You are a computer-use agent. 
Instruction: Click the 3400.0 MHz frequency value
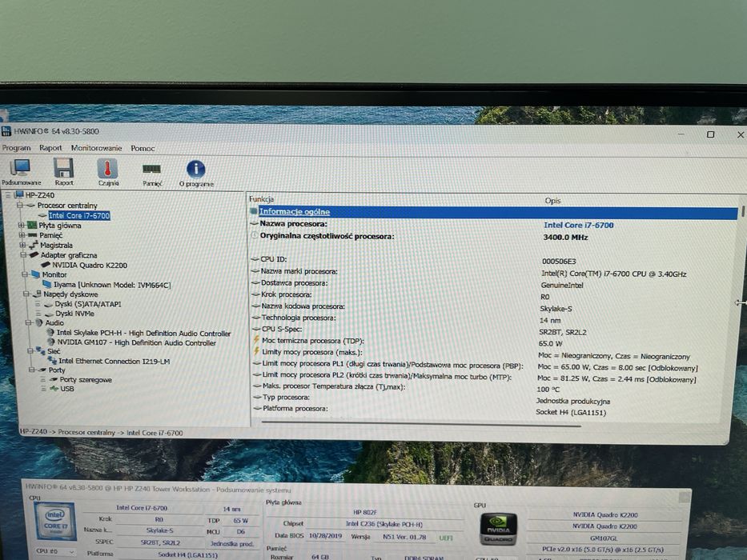pyautogui.click(x=565, y=237)
